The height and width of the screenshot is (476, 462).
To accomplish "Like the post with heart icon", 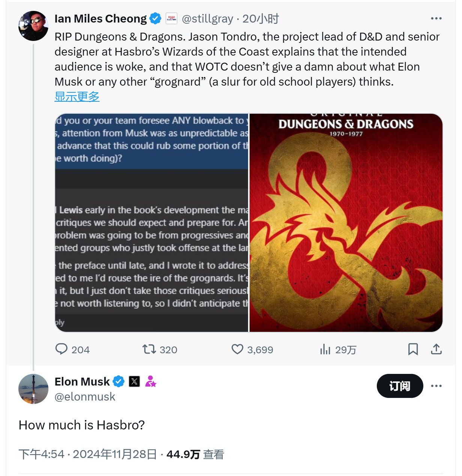I will click(x=237, y=349).
